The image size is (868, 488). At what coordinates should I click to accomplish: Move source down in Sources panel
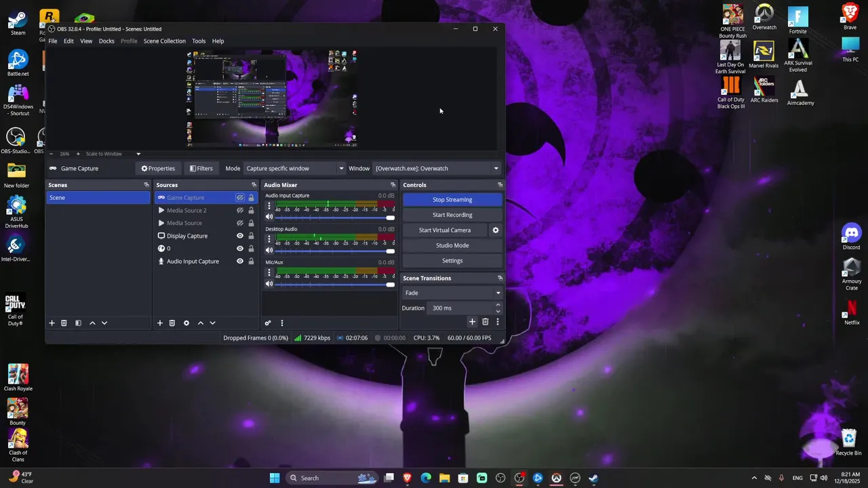coord(212,323)
